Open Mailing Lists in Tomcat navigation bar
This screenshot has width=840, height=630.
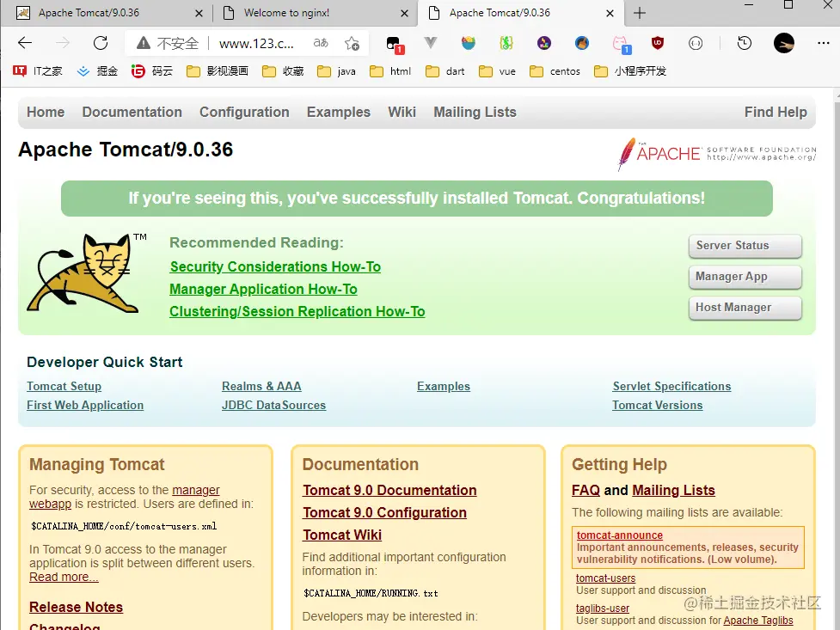(475, 112)
